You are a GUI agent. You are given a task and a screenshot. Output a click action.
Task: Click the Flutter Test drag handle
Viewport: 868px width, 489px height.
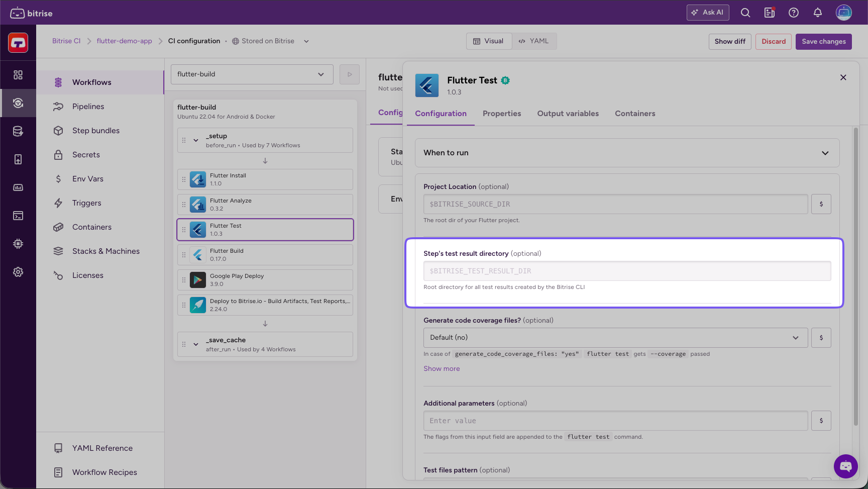tap(184, 230)
